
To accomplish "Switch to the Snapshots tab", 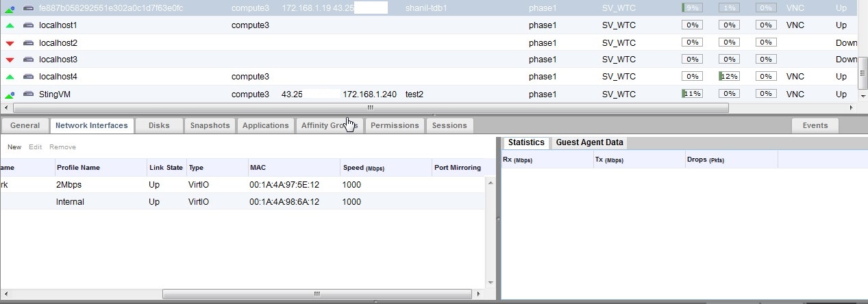I will (210, 125).
